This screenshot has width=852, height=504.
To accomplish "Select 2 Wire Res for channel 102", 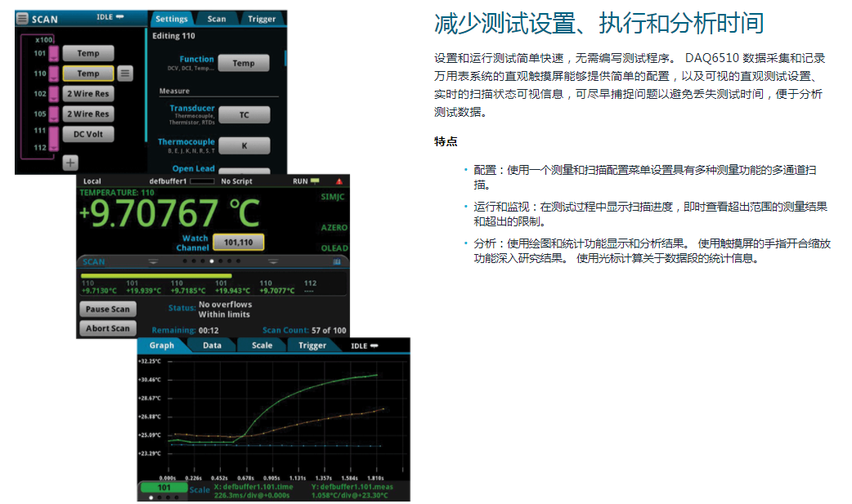I will (88, 93).
